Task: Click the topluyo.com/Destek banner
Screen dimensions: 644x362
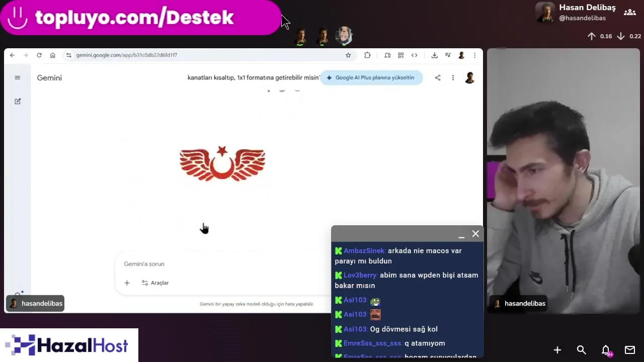Action: [140, 18]
